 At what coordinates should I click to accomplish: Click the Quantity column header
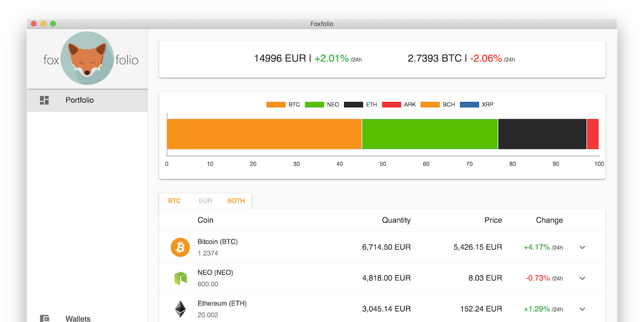coord(396,220)
